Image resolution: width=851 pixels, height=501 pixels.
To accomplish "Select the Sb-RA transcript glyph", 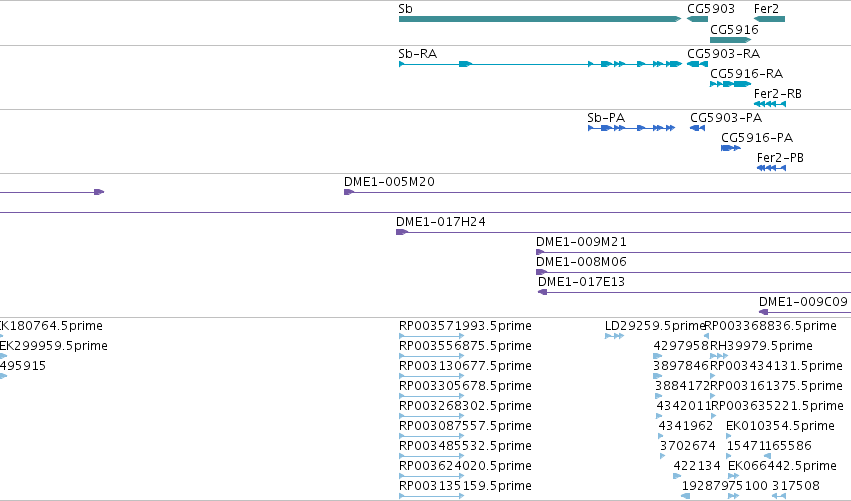I will click(x=540, y=64).
